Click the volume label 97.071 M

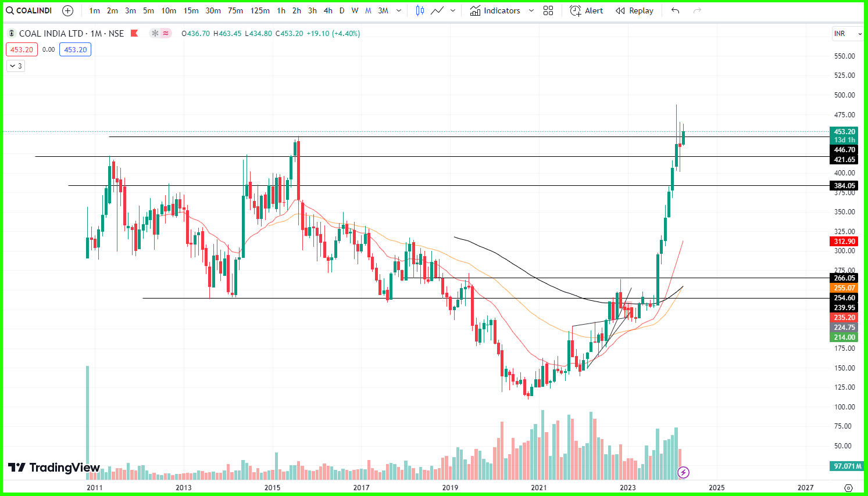click(x=846, y=466)
